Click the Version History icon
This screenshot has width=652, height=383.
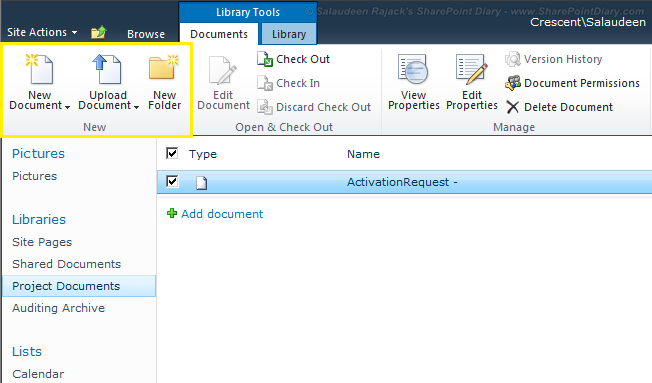point(513,59)
